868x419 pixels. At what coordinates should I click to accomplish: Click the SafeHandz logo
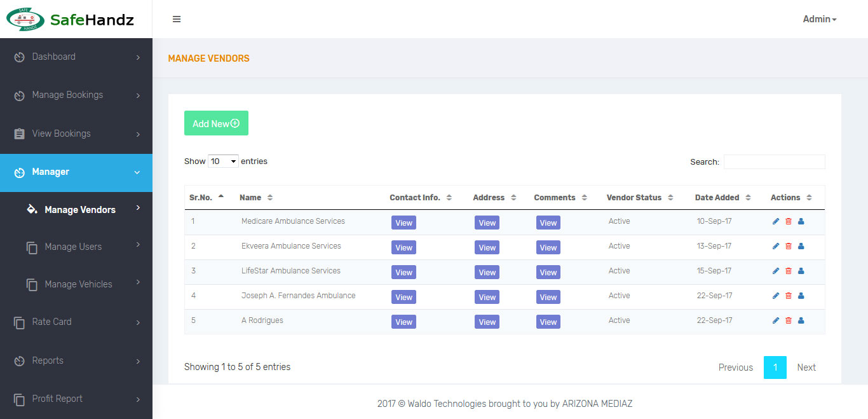pos(70,19)
